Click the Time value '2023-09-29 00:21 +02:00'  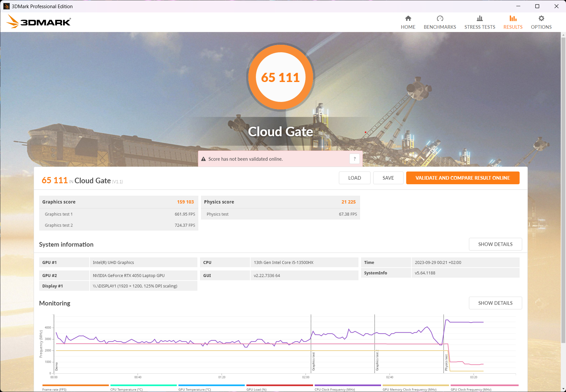pos(438,262)
